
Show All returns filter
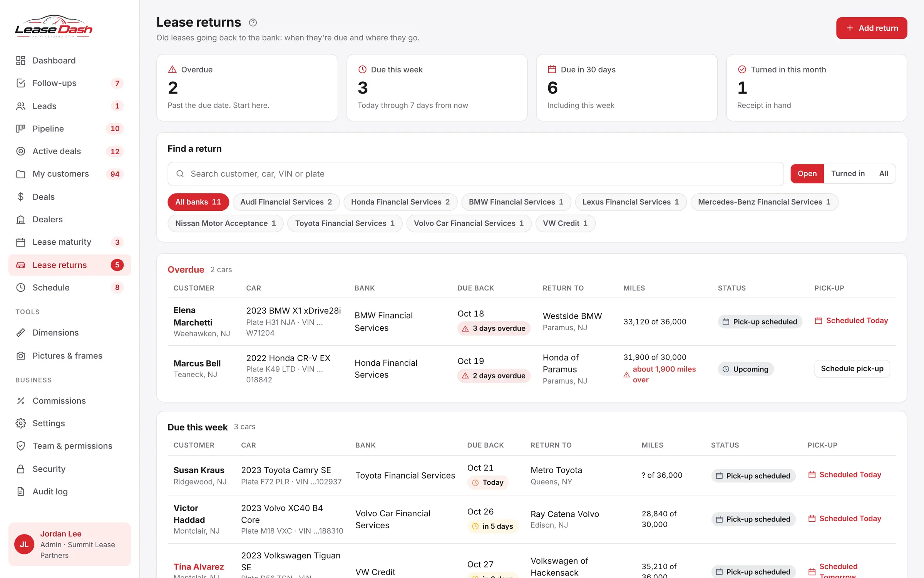(884, 173)
